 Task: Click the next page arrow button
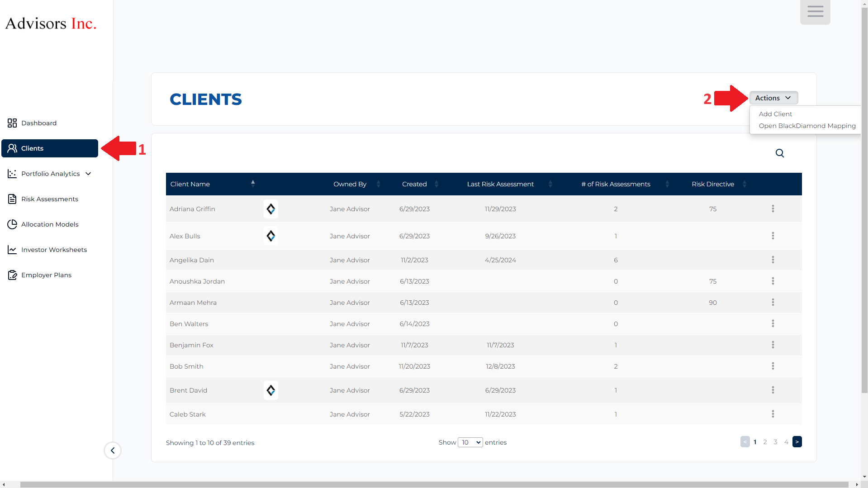[797, 442]
